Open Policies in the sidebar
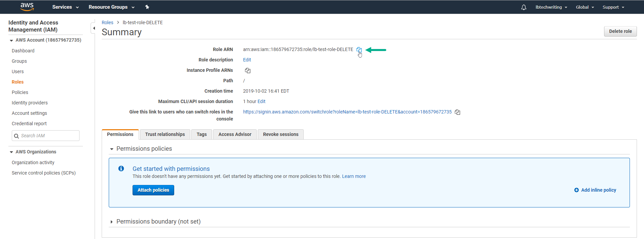The image size is (644, 239). click(x=20, y=92)
